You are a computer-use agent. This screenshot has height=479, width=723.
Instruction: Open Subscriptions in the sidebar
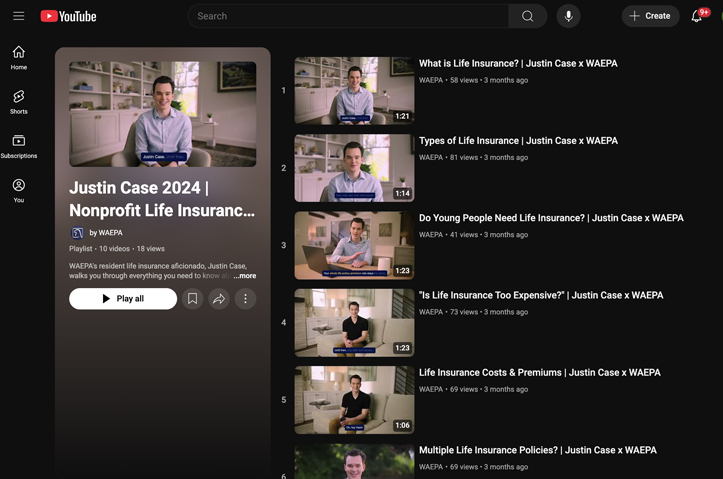coord(18,146)
